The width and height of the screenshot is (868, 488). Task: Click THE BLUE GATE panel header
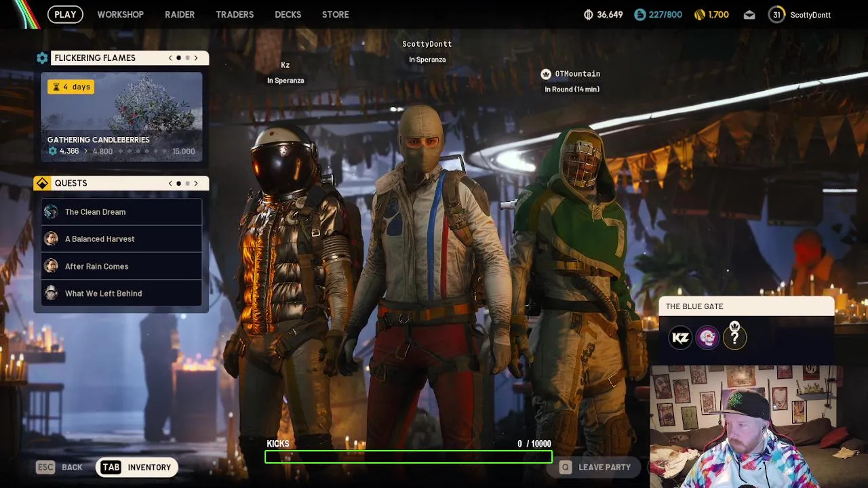pyautogui.click(x=746, y=306)
